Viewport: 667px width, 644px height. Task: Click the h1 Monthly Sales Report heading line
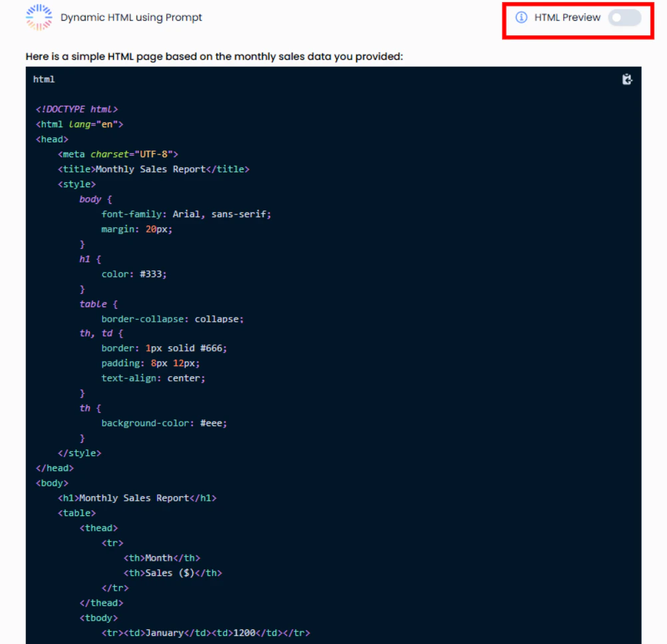click(x=138, y=497)
